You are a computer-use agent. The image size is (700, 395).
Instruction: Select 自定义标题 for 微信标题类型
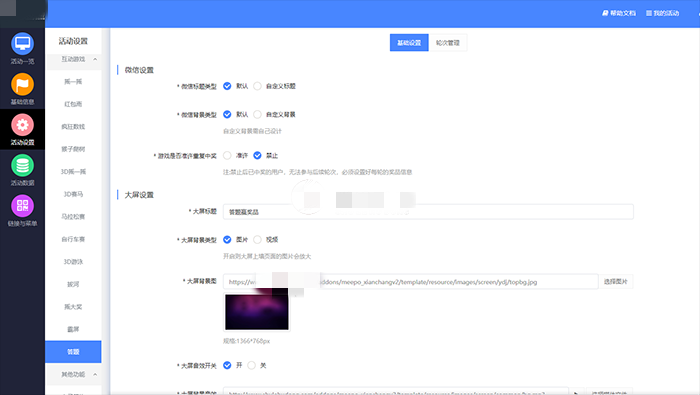click(257, 86)
